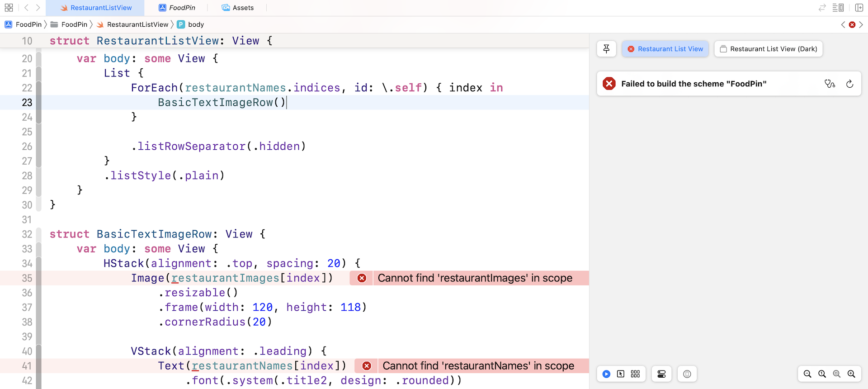Refresh the failed preview
The image size is (868, 389).
[x=850, y=84]
